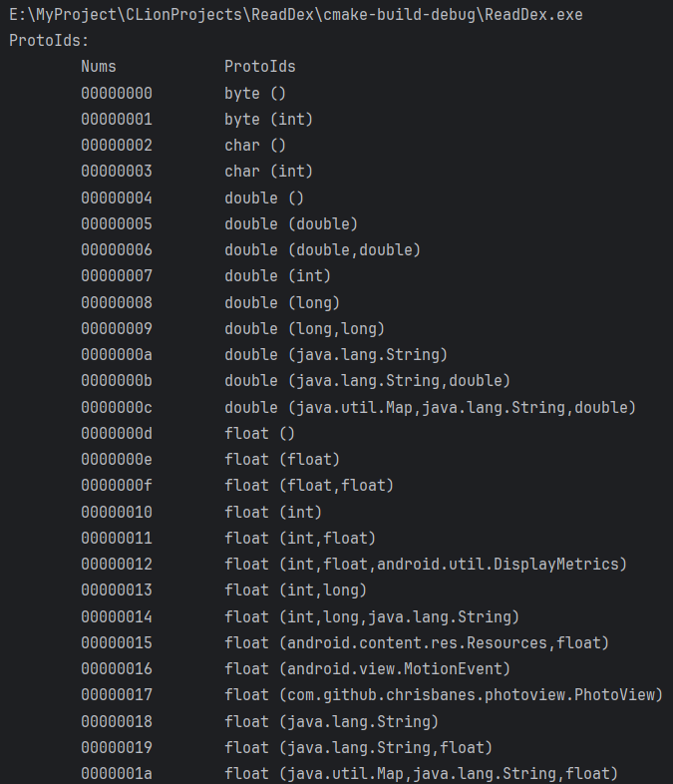Click the 0000001a index value
The width and height of the screenshot is (673, 784).
(117, 773)
